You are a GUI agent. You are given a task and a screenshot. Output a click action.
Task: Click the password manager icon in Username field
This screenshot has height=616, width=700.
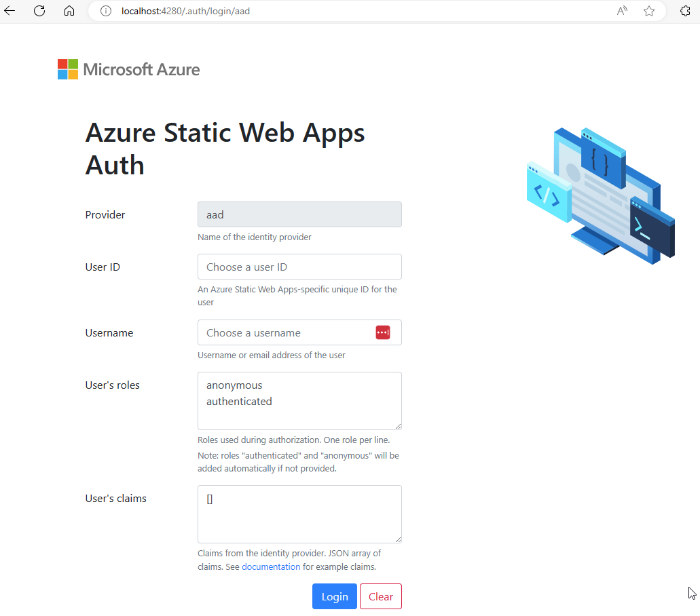(x=382, y=332)
